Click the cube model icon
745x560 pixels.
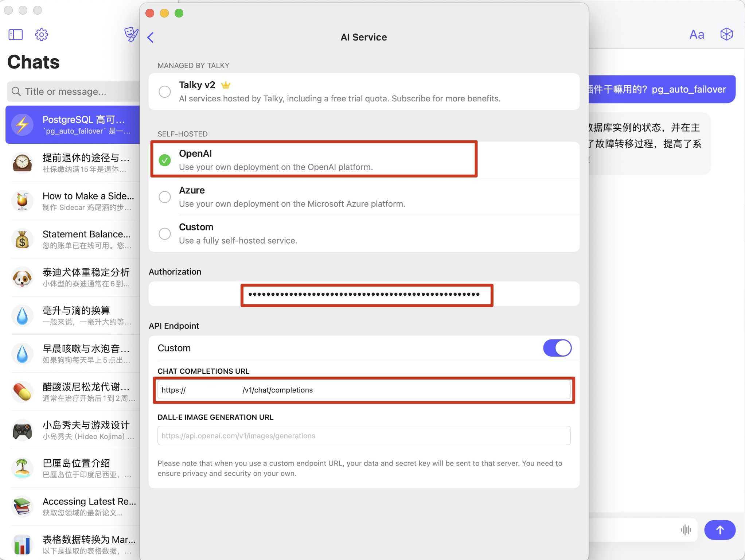(x=726, y=34)
